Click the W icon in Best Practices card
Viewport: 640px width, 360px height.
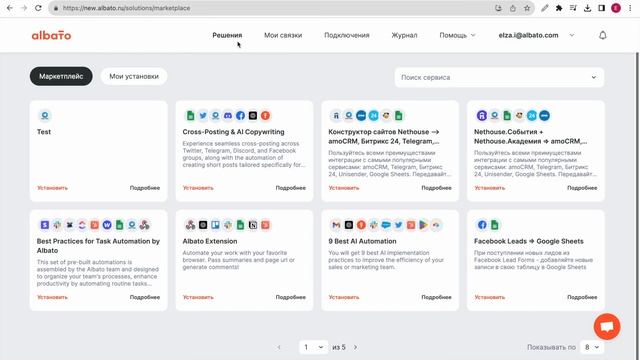point(107,225)
